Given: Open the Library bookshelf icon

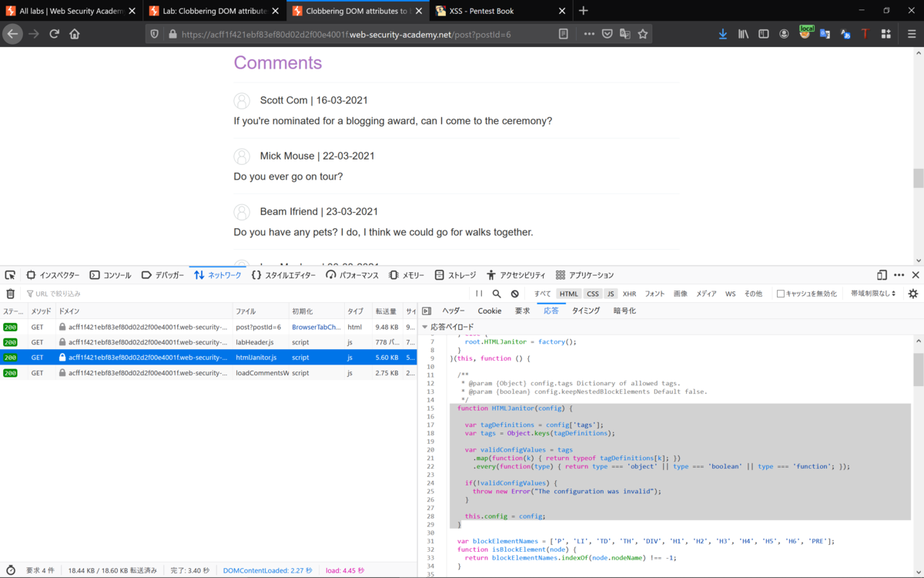Looking at the screenshot, I should [743, 34].
